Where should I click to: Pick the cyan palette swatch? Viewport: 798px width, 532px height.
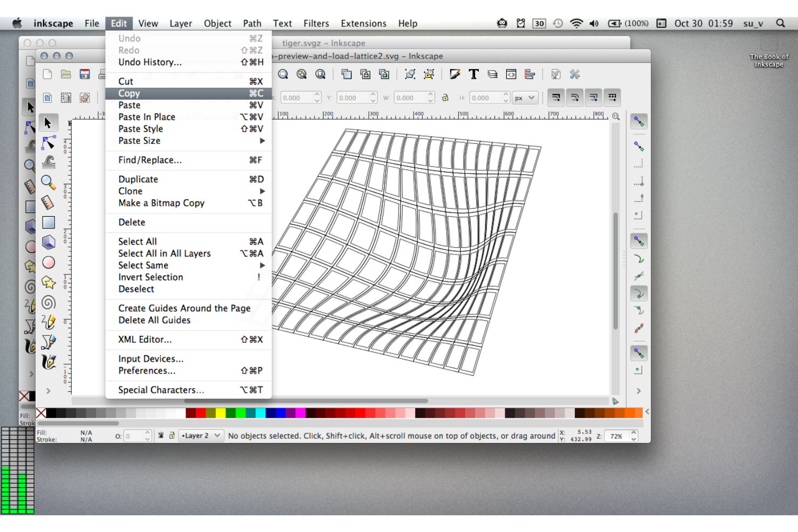pos(260,413)
